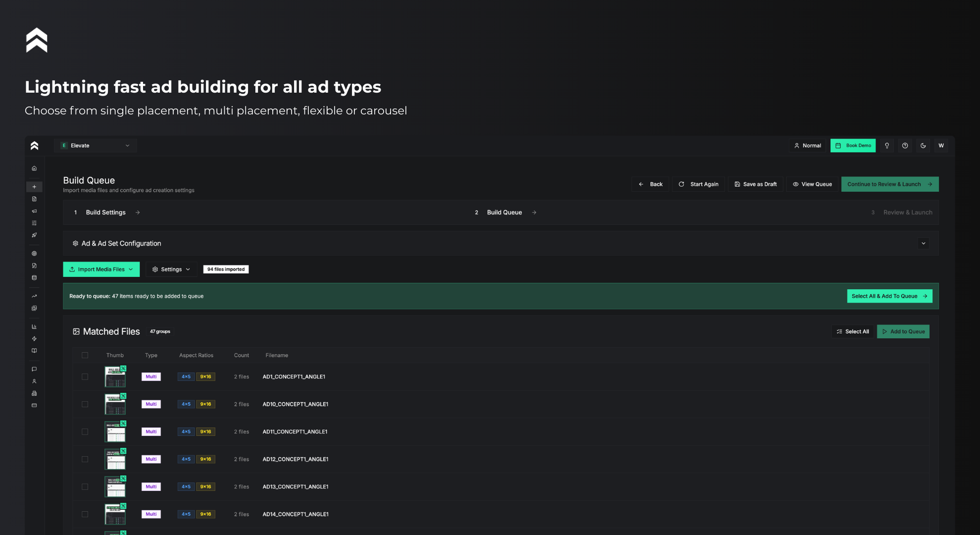The height and width of the screenshot is (535, 980).
Task: Expand the Elevate workspace dropdown
Action: point(95,145)
